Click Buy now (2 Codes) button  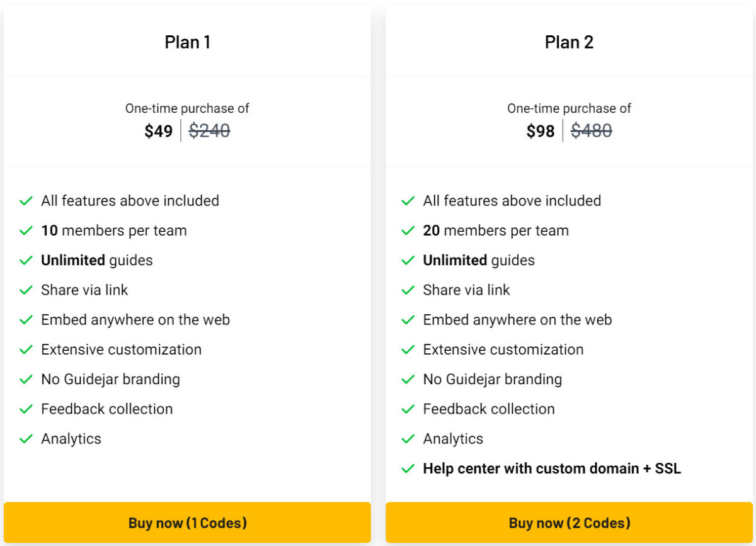(569, 523)
